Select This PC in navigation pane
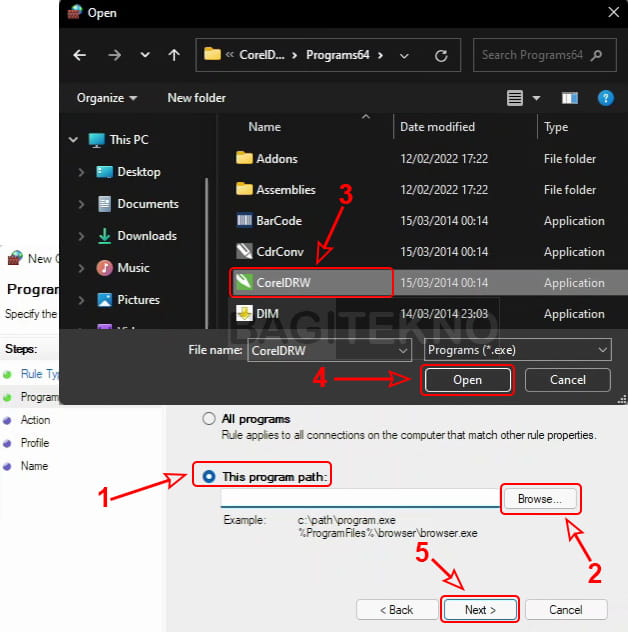Viewport: 628px width, 632px height. pos(119,140)
